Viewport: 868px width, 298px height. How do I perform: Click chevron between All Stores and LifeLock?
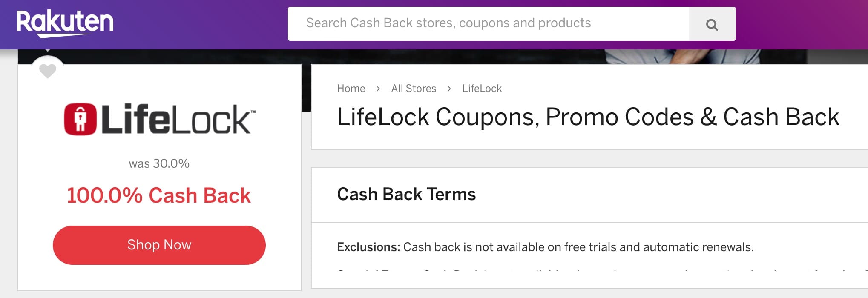448,89
